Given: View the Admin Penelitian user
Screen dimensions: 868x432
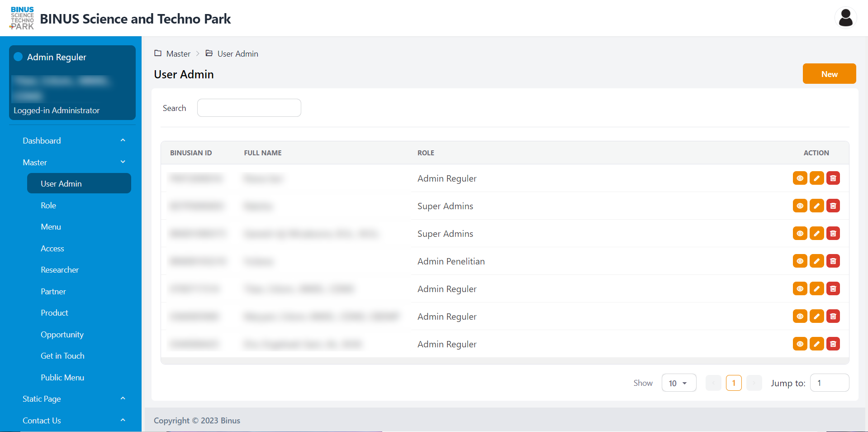Looking at the screenshot, I should [x=800, y=261].
